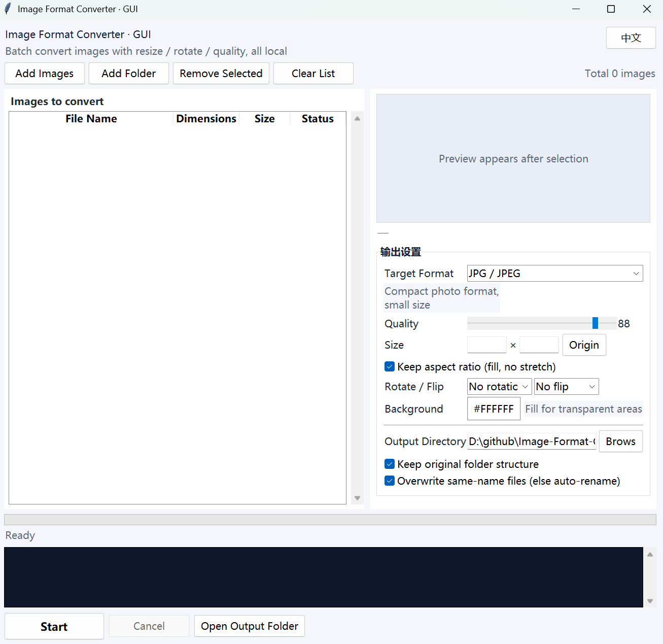
Task: Browse for output directory
Action: pos(621,442)
